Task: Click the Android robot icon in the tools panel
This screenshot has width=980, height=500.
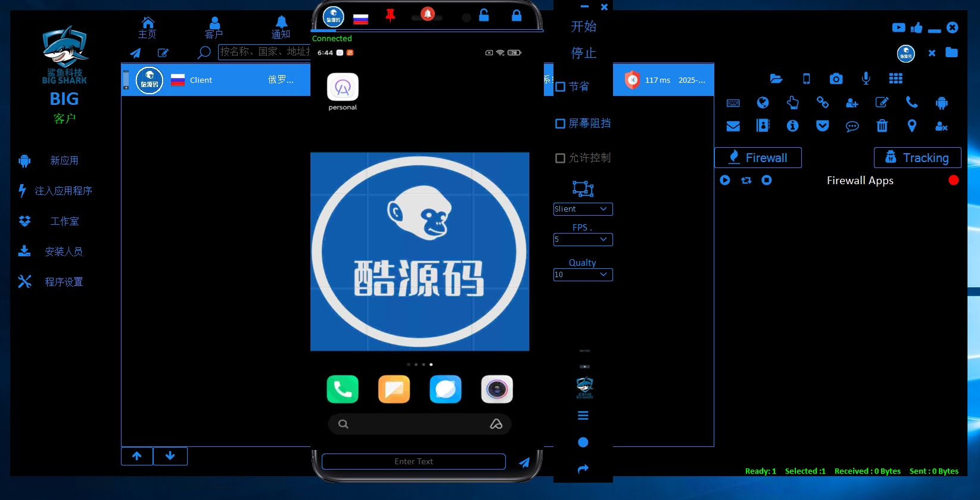Action: tap(941, 103)
